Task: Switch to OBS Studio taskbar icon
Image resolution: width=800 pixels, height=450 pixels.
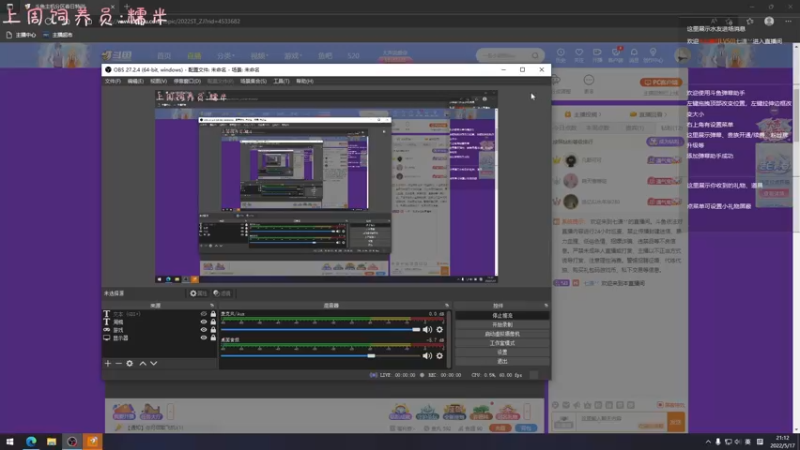Action: (x=72, y=442)
